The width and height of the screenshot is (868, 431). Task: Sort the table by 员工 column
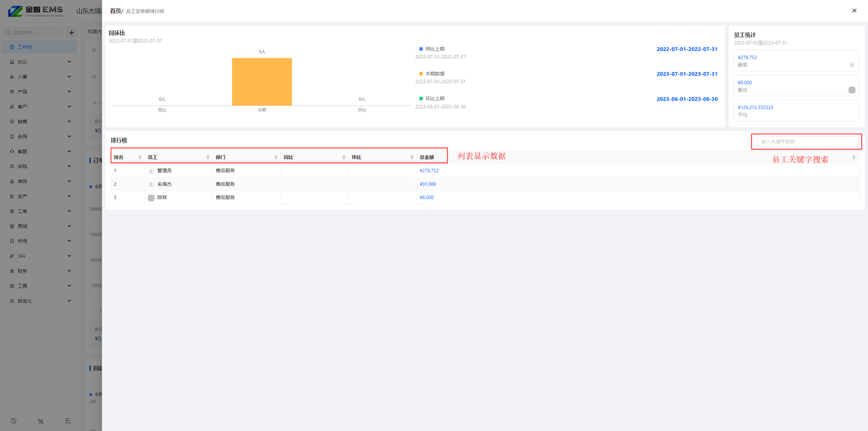[208, 157]
